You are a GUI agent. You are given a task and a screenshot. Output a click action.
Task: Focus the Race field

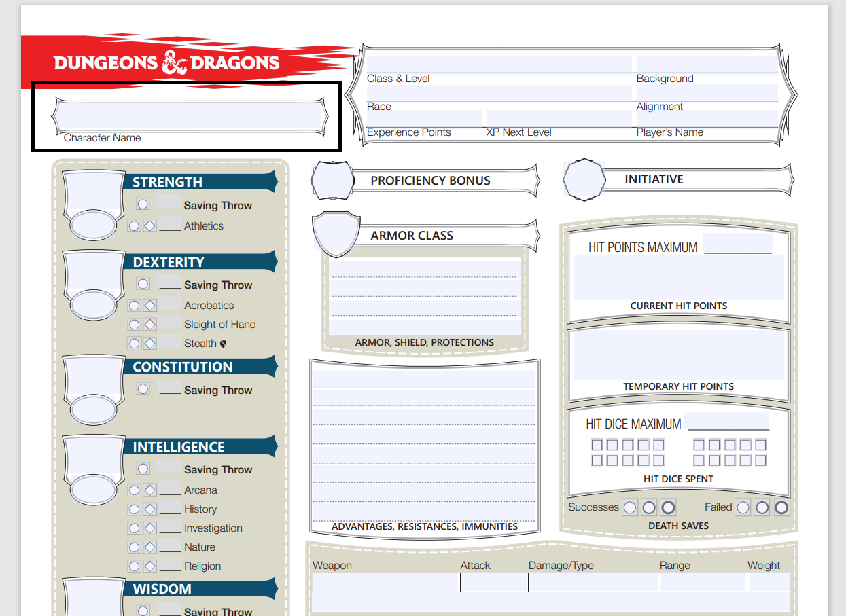point(499,92)
